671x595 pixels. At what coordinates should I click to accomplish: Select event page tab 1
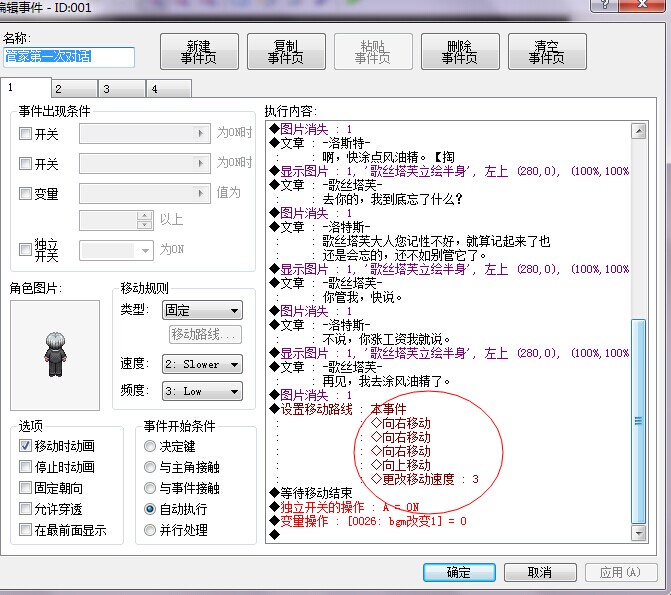[x=26, y=88]
